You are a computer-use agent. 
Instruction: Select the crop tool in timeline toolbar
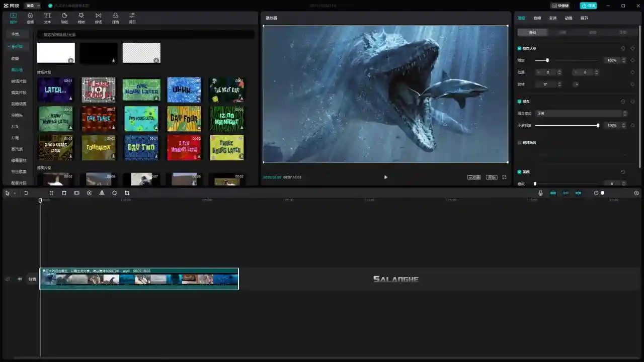click(x=127, y=193)
